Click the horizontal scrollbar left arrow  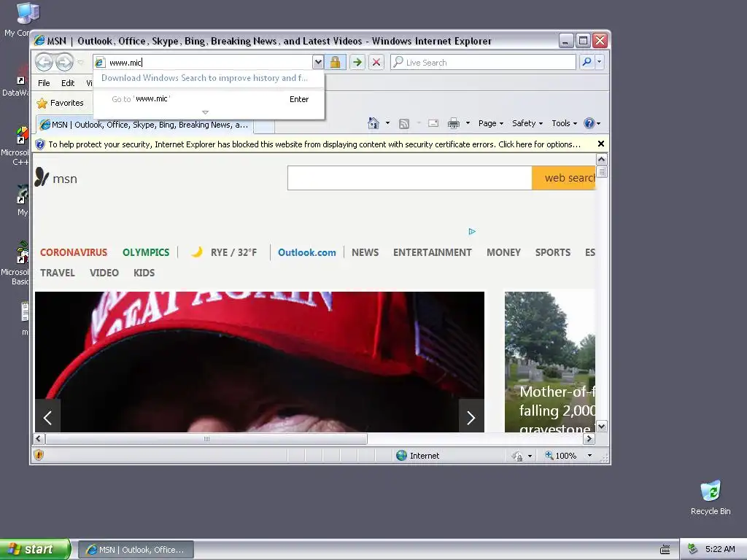(x=39, y=438)
